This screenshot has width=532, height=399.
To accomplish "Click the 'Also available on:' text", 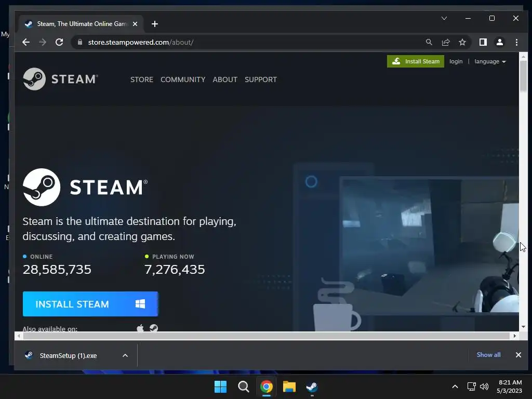I will click(50, 328).
